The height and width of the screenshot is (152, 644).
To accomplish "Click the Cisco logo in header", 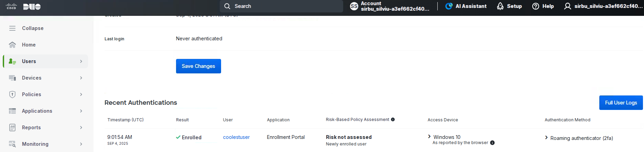I will (x=11, y=6).
